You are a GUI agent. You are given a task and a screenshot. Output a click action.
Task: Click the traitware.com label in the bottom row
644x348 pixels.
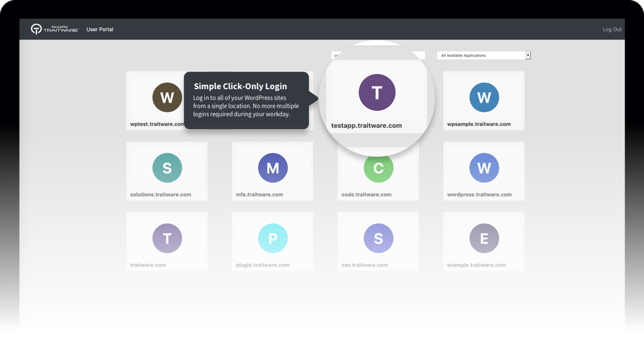coord(148,265)
